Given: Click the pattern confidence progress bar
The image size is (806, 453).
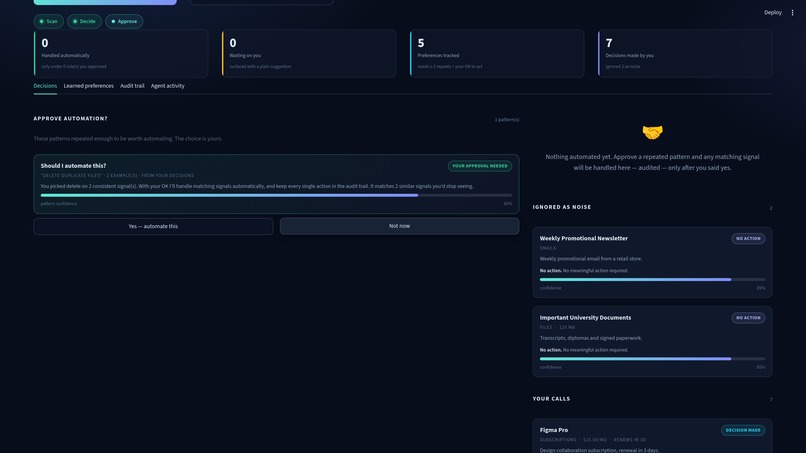Looking at the screenshot, I should 276,195.
